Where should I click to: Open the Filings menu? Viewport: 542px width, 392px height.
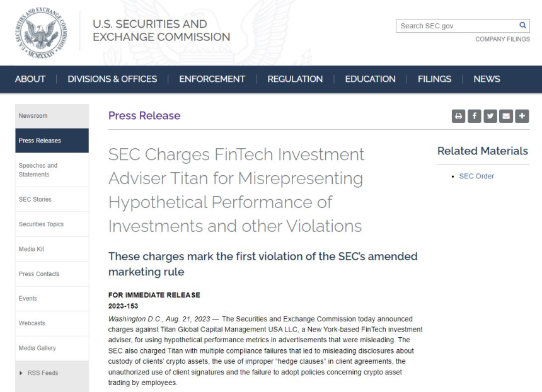pyautogui.click(x=434, y=79)
